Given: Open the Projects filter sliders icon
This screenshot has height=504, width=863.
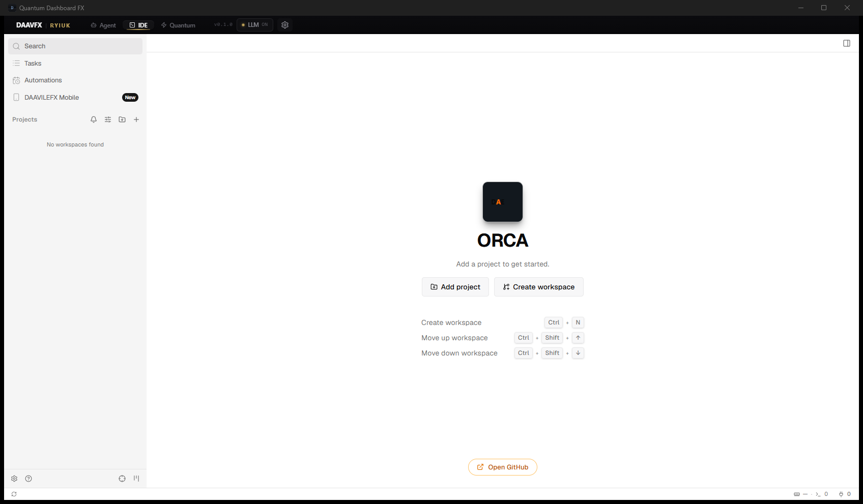Looking at the screenshot, I should tap(108, 120).
